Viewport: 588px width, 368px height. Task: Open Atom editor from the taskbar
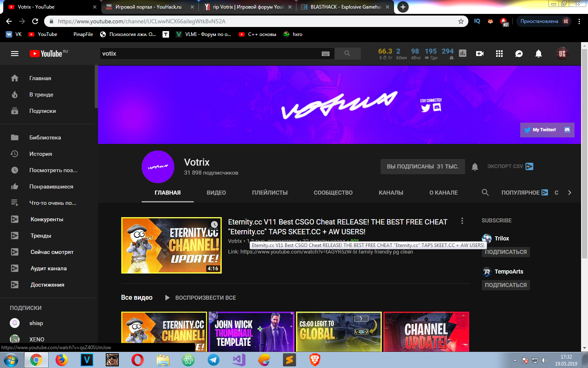188,360
